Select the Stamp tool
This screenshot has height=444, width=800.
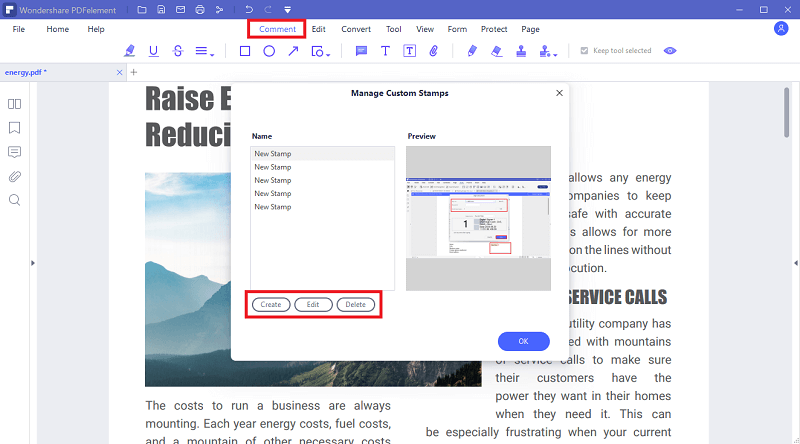tap(521, 51)
